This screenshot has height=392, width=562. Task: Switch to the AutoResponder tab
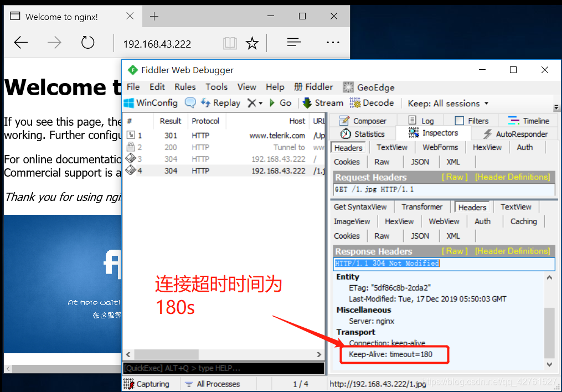tap(515, 134)
